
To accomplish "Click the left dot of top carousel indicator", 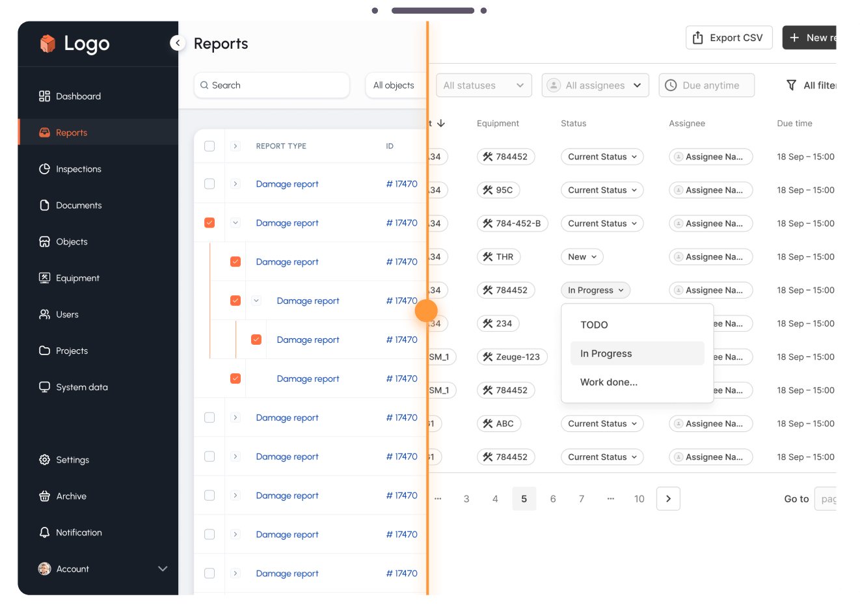I will 375,10.
